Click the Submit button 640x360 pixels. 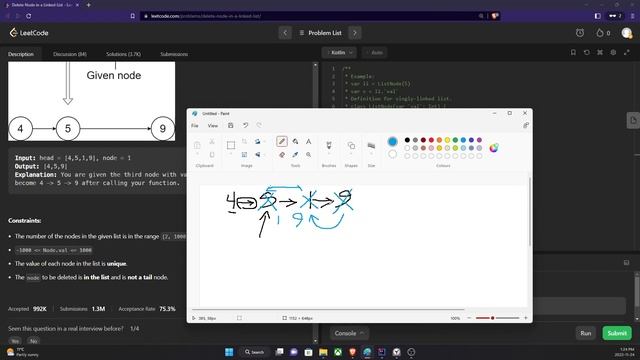617,333
